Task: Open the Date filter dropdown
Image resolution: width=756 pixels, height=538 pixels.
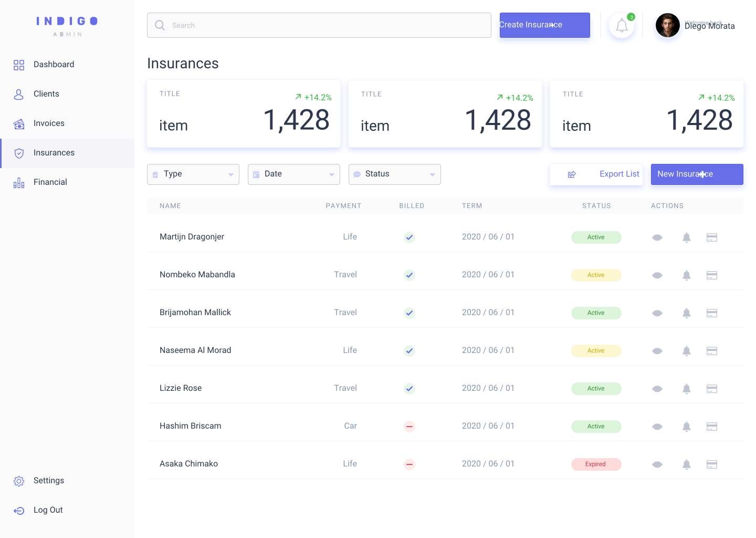Action: (x=294, y=174)
